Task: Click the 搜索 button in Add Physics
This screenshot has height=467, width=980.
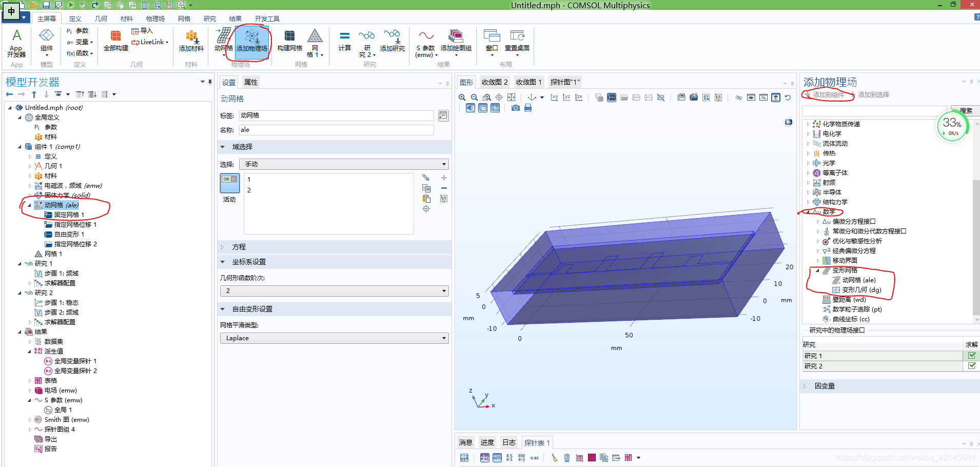Action: point(965,110)
